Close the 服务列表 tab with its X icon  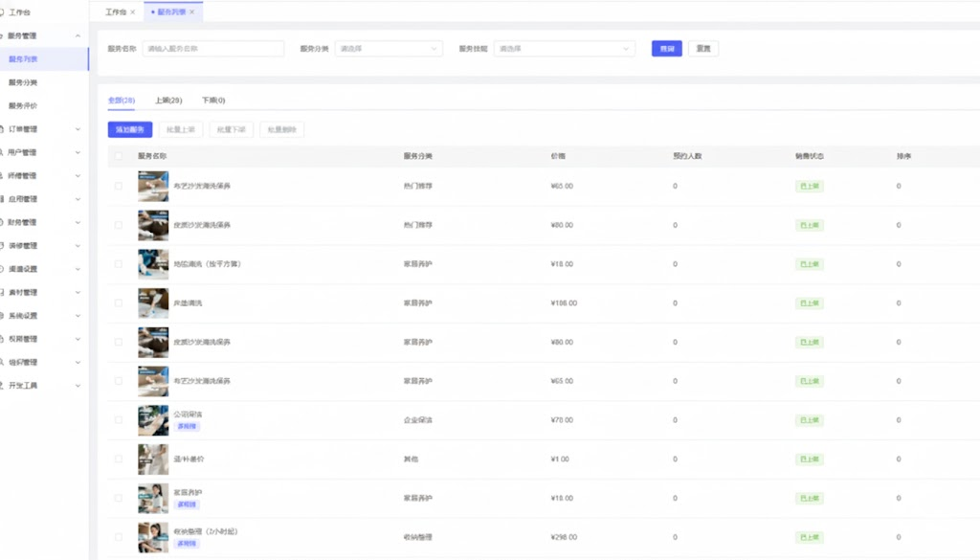point(192,12)
